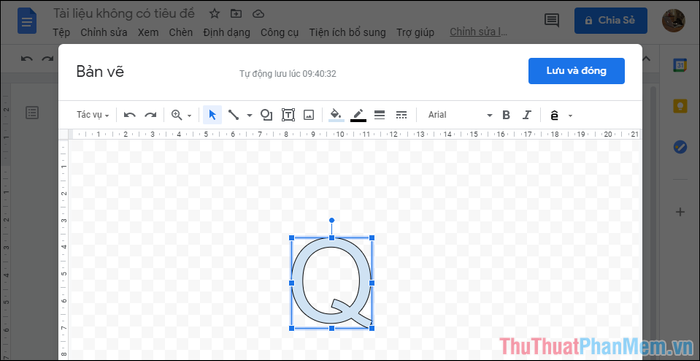Show the document outline icon
The image size is (700, 361).
(x=32, y=113)
